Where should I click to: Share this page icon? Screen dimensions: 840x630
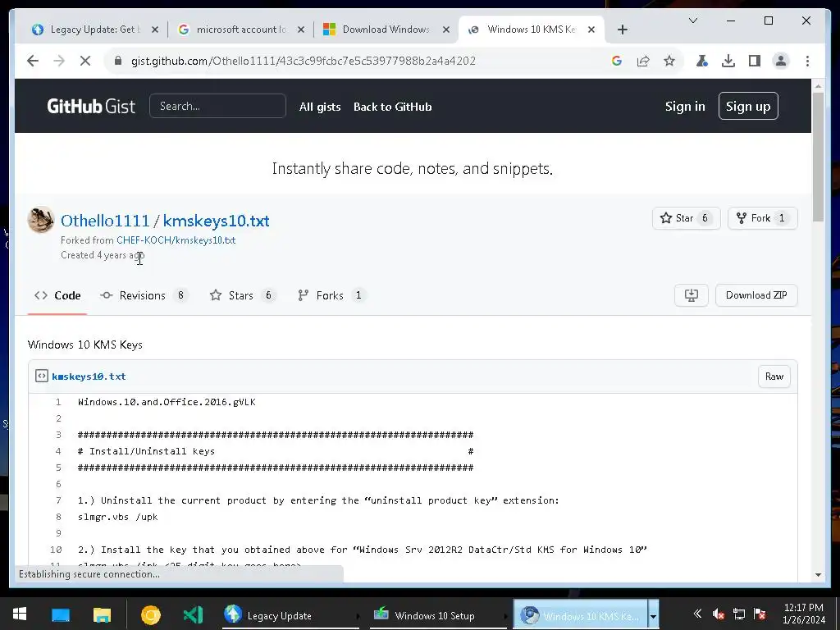coord(643,61)
